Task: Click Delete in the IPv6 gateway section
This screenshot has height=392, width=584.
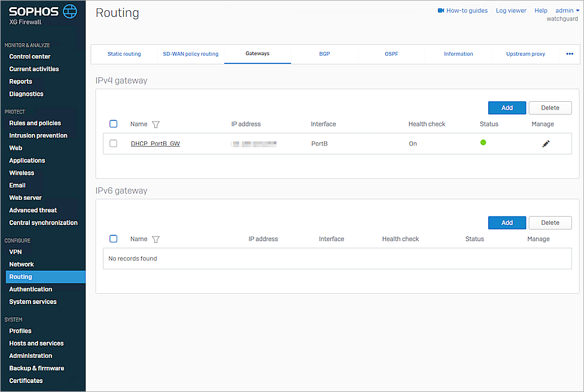Action: (x=550, y=223)
